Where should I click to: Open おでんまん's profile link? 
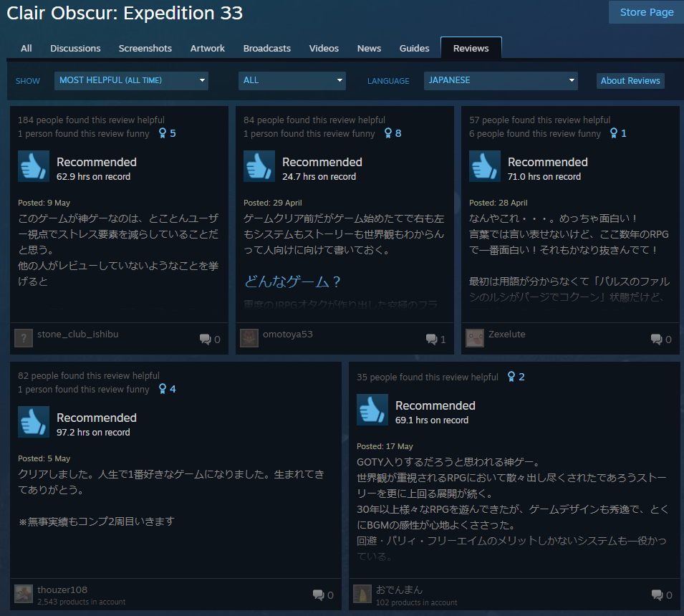400,589
